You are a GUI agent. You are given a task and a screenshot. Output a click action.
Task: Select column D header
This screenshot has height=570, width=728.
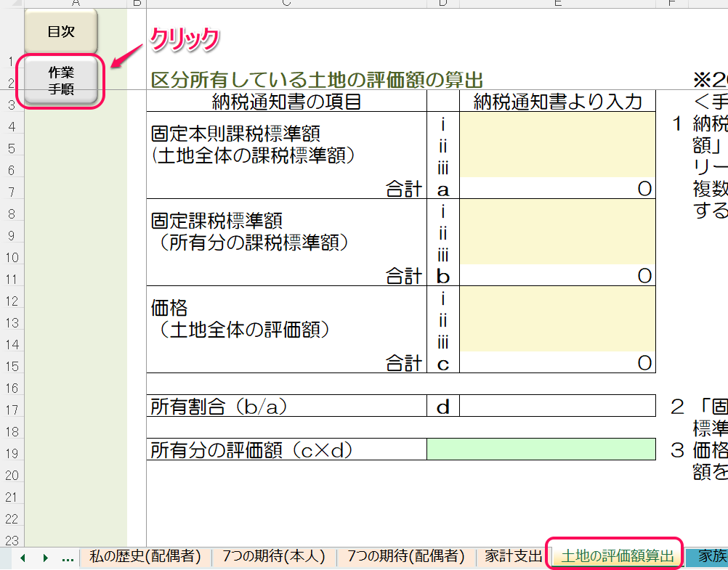[442, 4]
